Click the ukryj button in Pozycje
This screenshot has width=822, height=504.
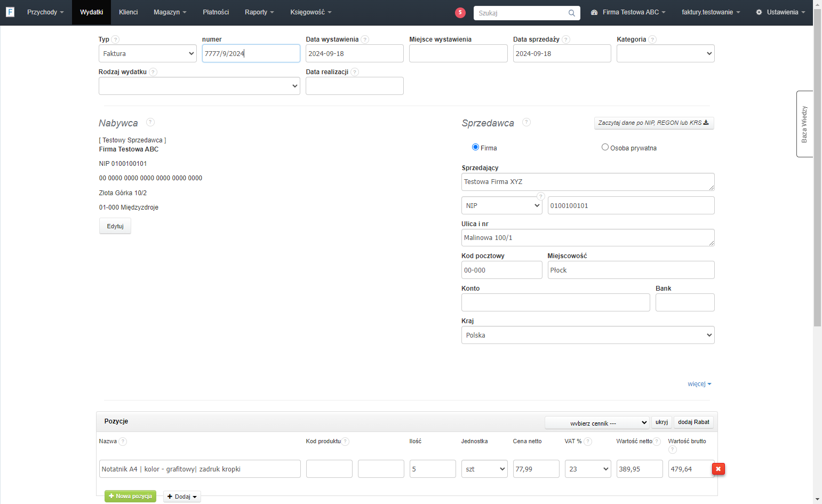pyautogui.click(x=661, y=422)
